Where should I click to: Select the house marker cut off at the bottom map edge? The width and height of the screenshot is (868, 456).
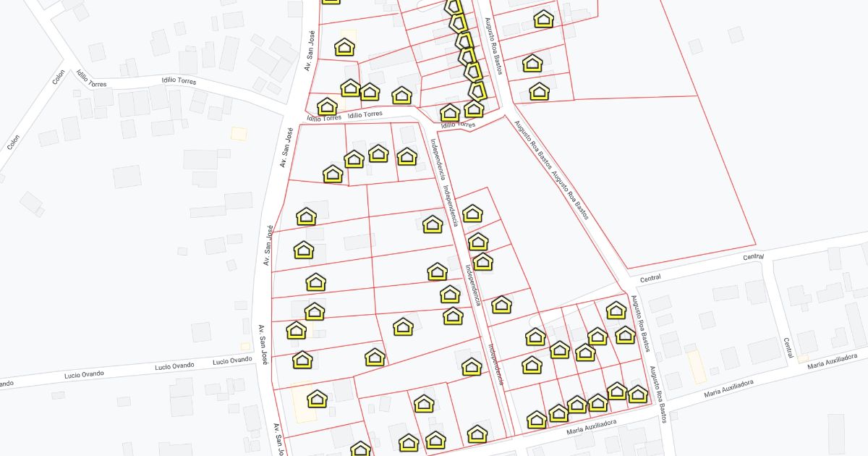(x=360, y=449)
